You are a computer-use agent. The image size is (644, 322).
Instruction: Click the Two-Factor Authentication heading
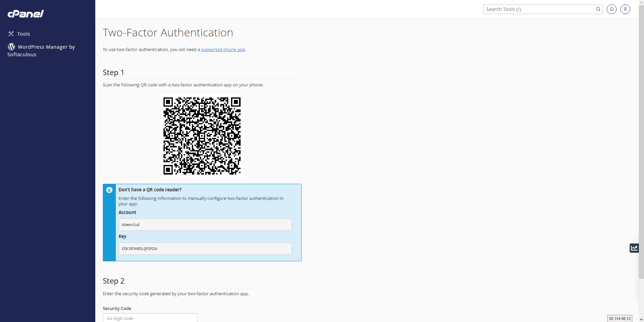click(168, 33)
